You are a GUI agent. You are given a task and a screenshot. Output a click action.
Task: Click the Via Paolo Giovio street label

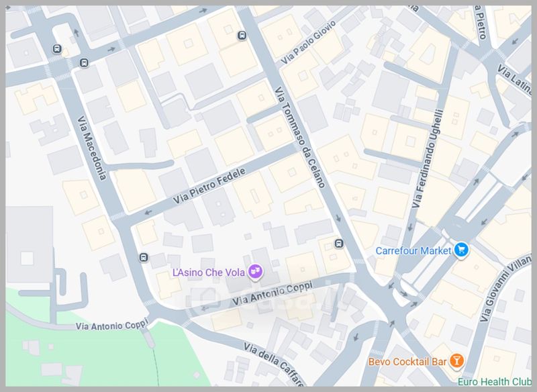[x=308, y=42]
